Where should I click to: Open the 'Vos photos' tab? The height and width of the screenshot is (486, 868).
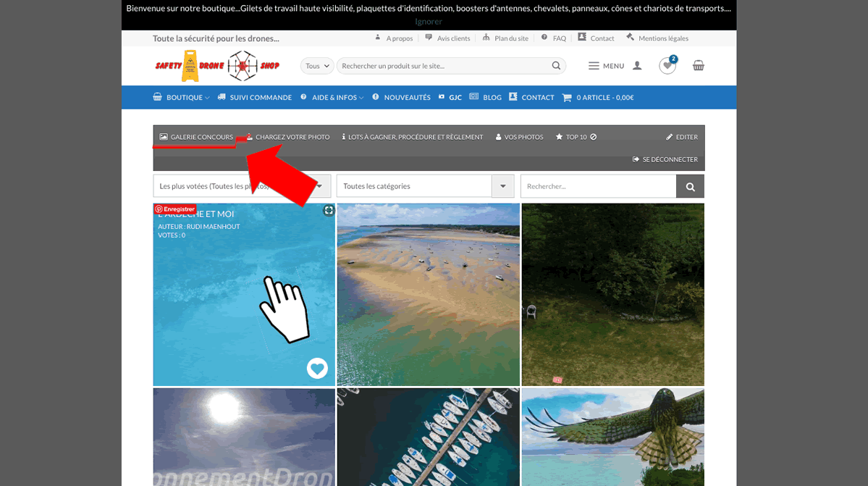point(519,137)
